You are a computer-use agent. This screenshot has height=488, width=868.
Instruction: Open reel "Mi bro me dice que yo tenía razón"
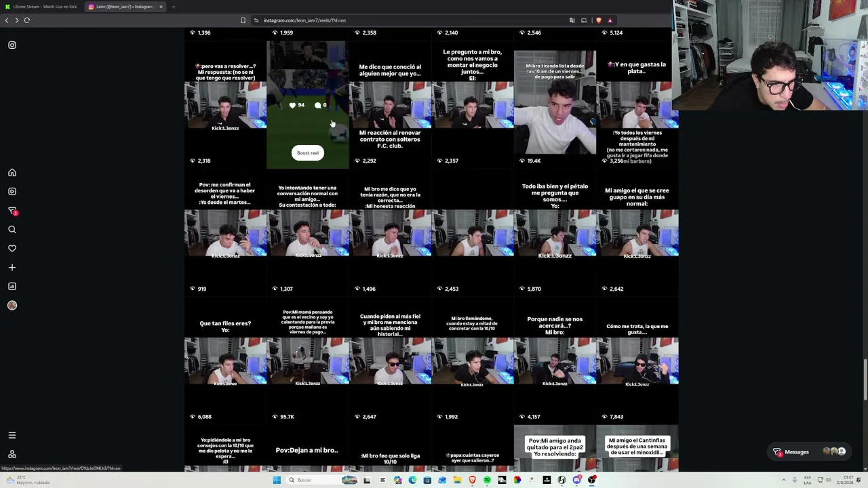pyautogui.click(x=390, y=231)
